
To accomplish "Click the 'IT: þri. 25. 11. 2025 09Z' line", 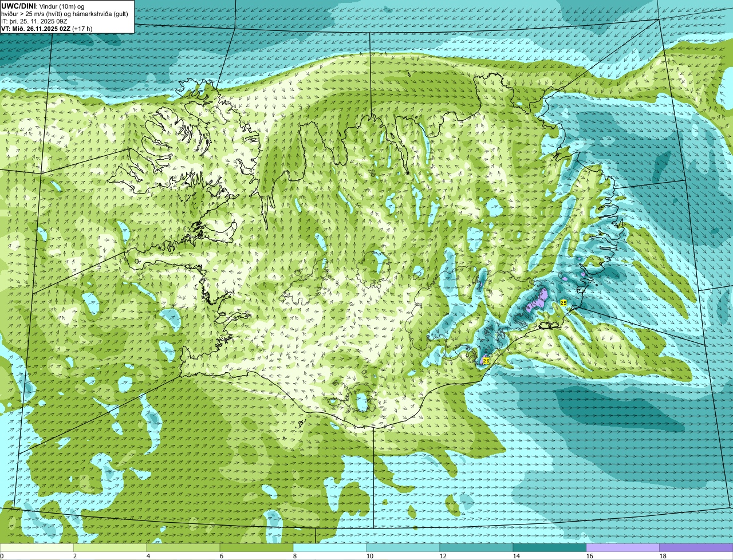I will 34,21.
